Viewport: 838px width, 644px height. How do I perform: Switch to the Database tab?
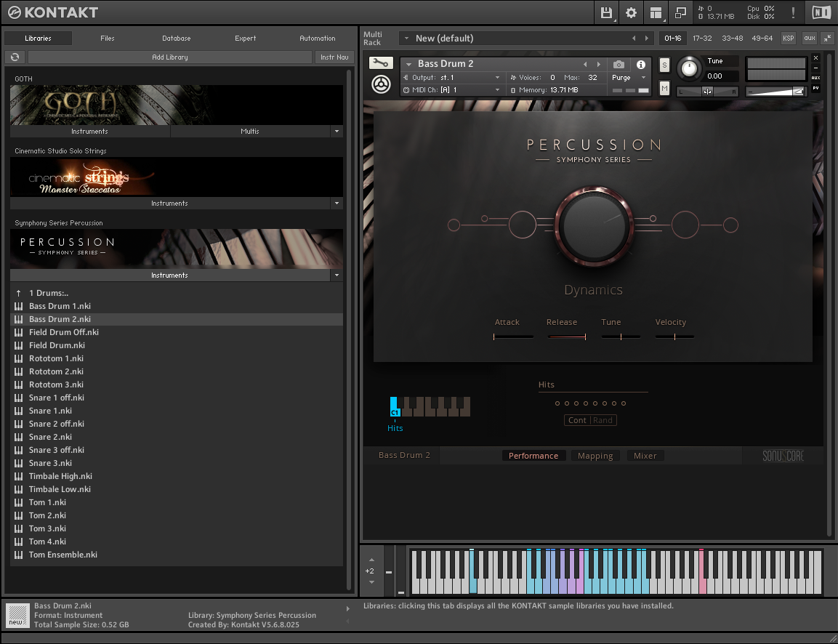[x=177, y=39]
